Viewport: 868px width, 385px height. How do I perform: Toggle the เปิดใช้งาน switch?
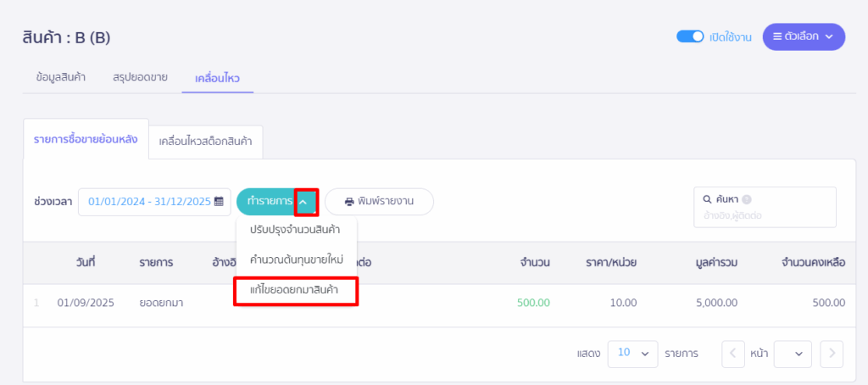(x=690, y=36)
